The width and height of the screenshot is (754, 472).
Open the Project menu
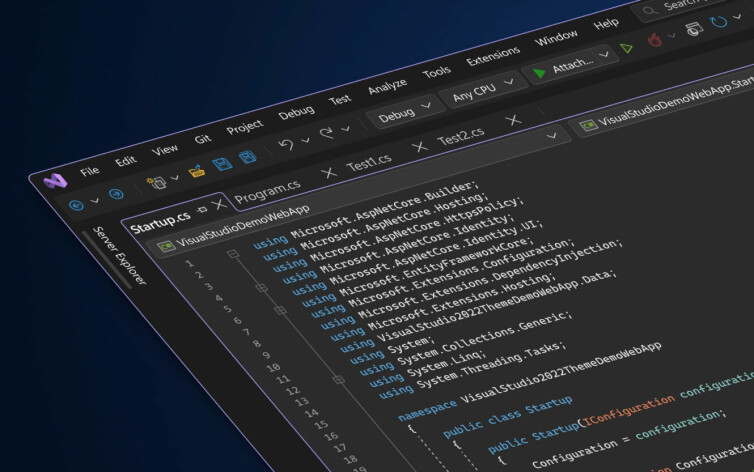pos(245,127)
